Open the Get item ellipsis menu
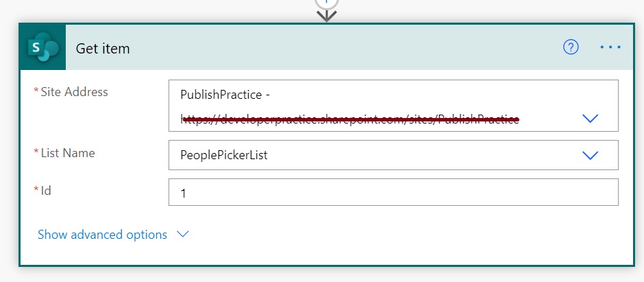Viewport: 644px width, 282px height. (610, 47)
